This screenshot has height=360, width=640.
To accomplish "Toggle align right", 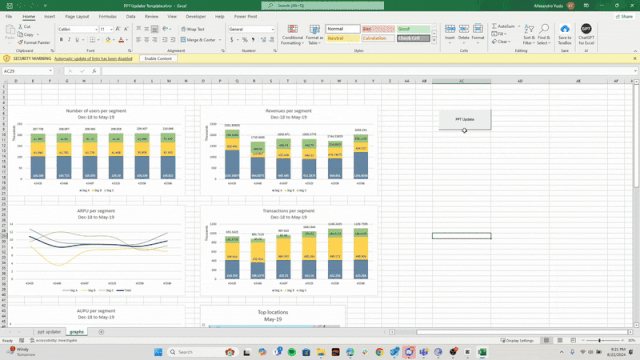I will 155,40.
